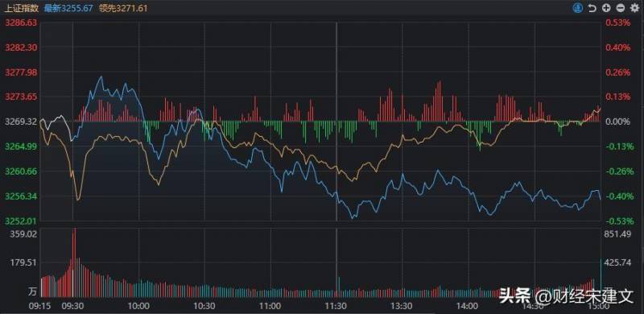Click the 万 volume unit label
644x314 pixels.
[32, 292]
